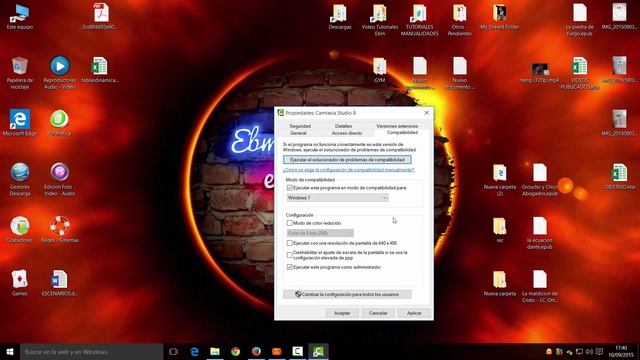The image size is (640, 360).
Task: Close the Propiedades Camtasia Studio 8 dialog
Action: tap(427, 113)
